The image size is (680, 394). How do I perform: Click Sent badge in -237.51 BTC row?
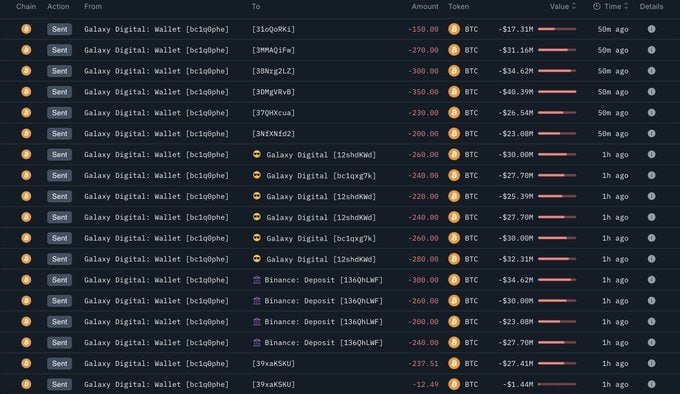(59, 363)
